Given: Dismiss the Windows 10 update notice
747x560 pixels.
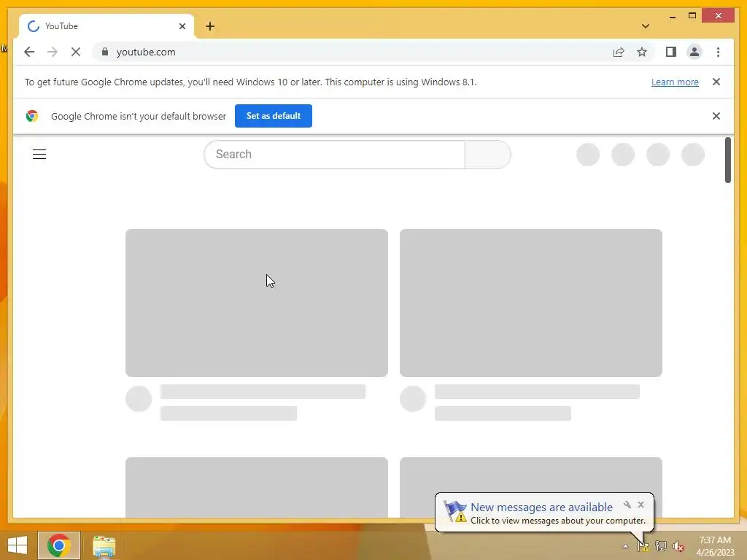Looking at the screenshot, I should pyautogui.click(x=716, y=82).
